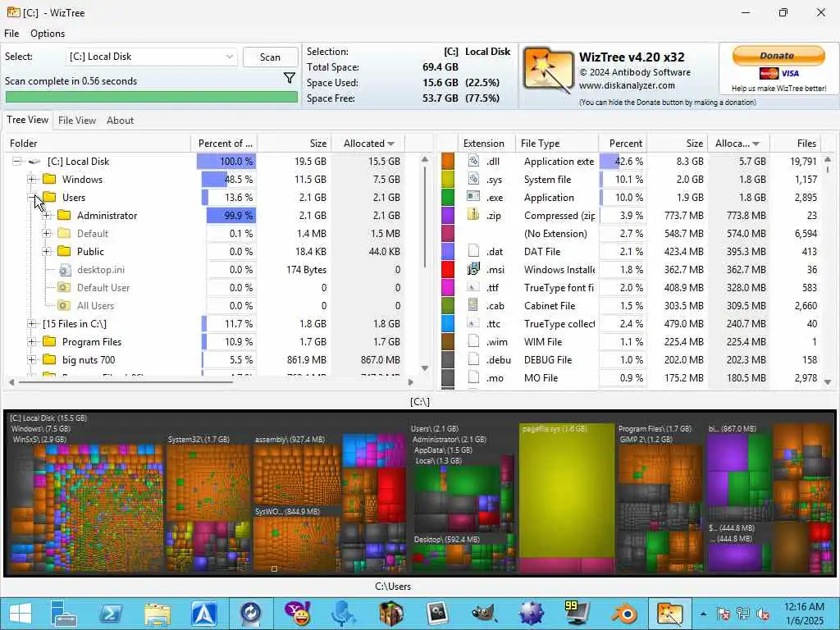
Task: Open Blender from the taskbar
Action: point(624,614)
